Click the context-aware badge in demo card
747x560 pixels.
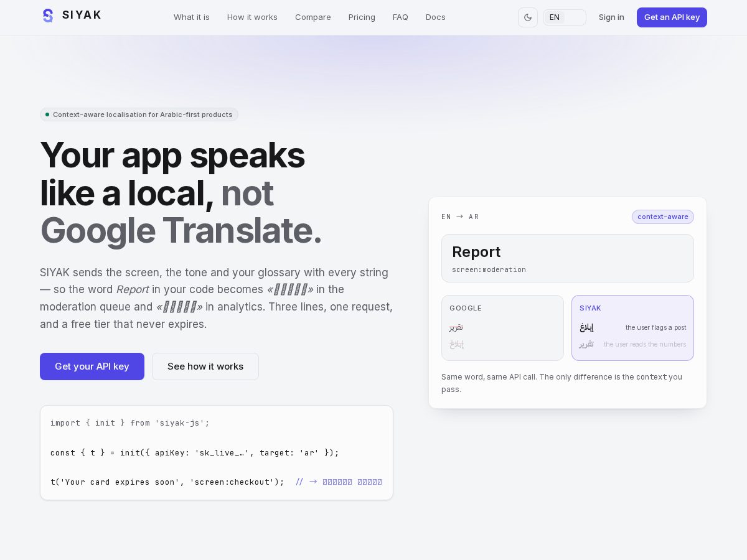[x=663, y=217]
